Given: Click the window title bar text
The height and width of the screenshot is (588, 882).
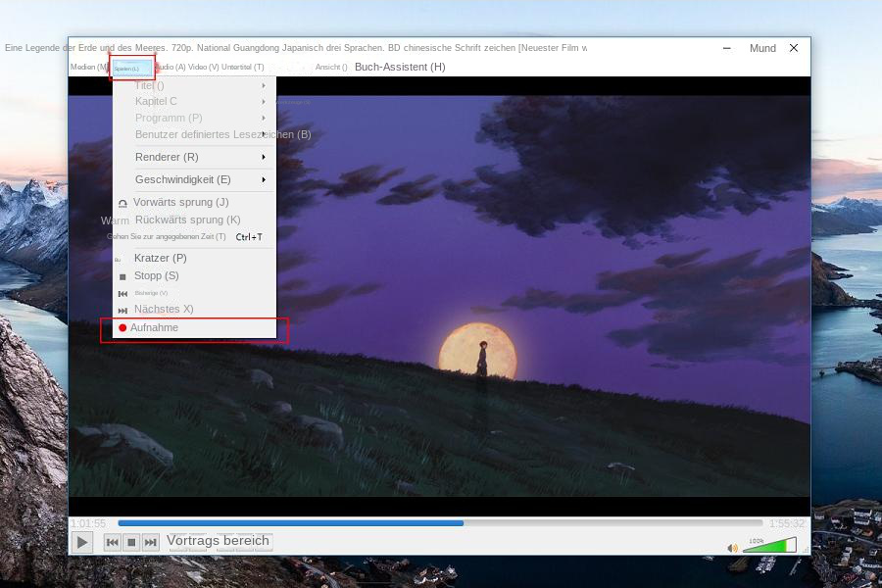Looking at the screenshot, I should pos(296,48).
